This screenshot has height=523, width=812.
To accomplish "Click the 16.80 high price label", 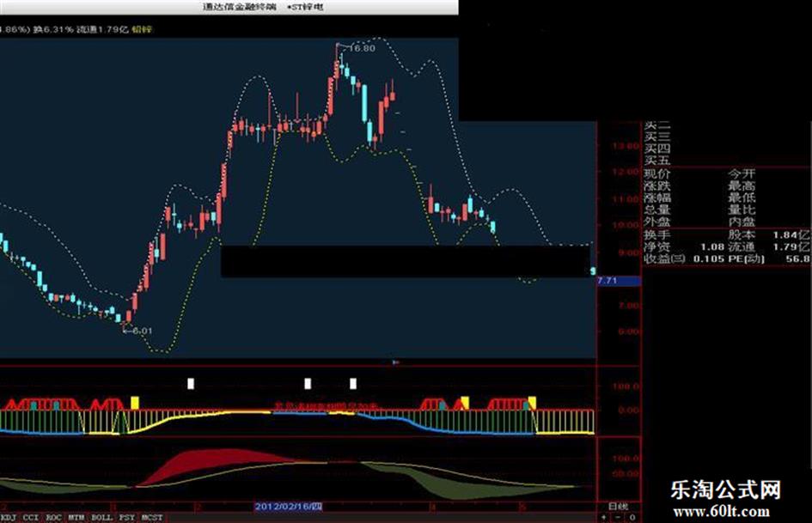I will [362, 48].
